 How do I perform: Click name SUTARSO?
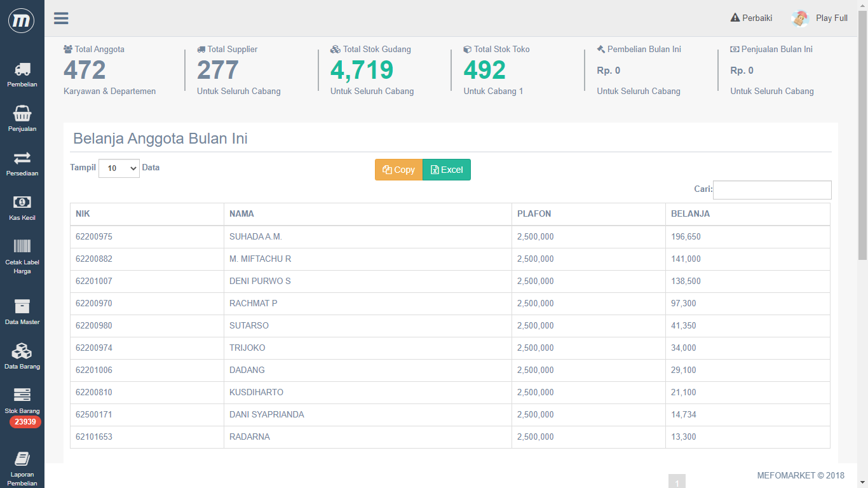(x=249, y=325)
